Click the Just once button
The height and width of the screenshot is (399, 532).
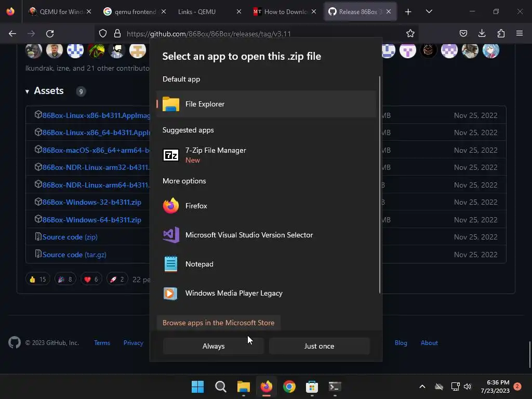(320, 346)
